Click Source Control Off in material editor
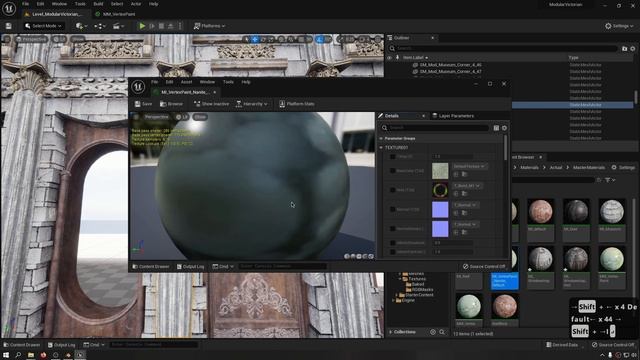Screen dimensions: 640x360 [x=484, y=267]
